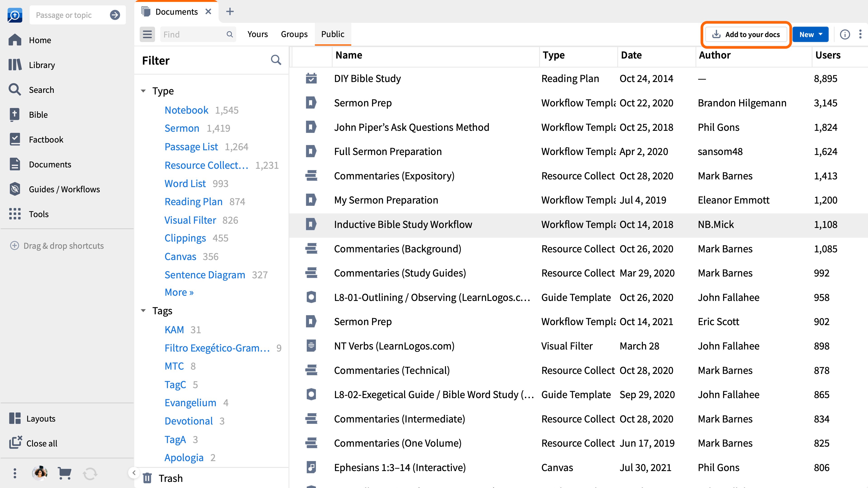Open the Layouts panel
This screenshot has height=488, width=868.
[32, 418]
